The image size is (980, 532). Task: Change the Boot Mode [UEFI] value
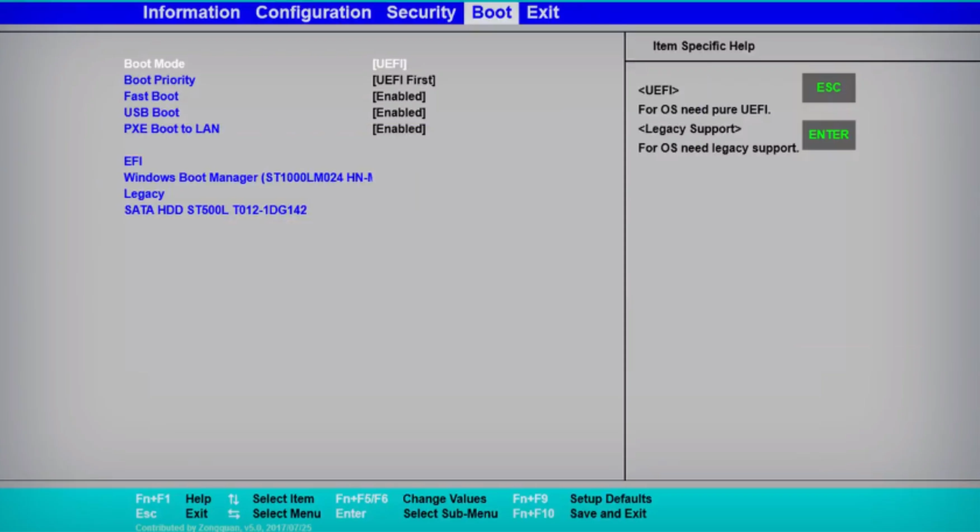tap(389, 63)
